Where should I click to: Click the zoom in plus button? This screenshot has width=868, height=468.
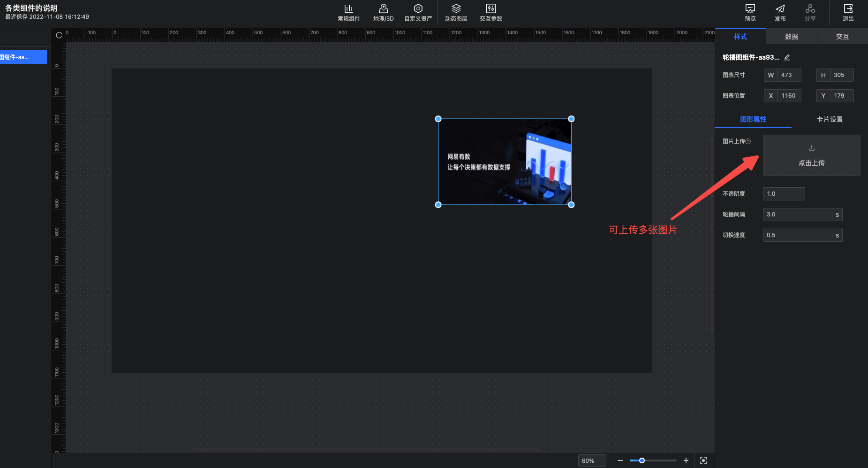click(686, 460)
